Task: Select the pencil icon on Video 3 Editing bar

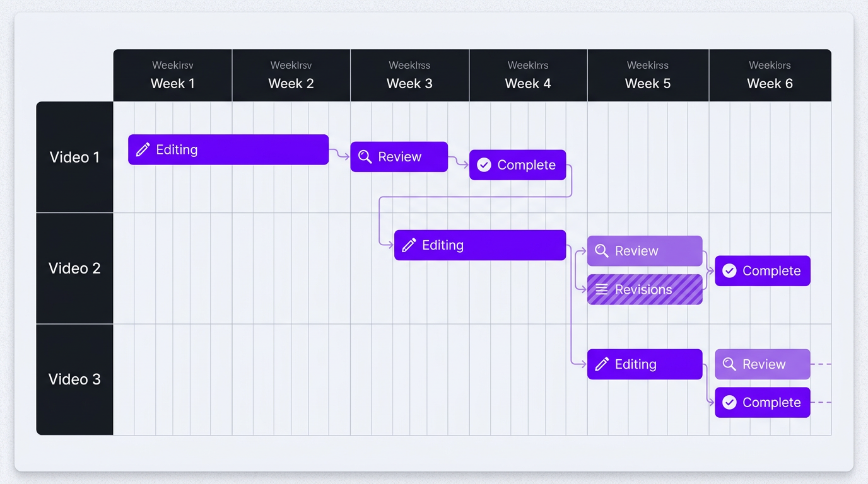Action: tap(600, 364)
